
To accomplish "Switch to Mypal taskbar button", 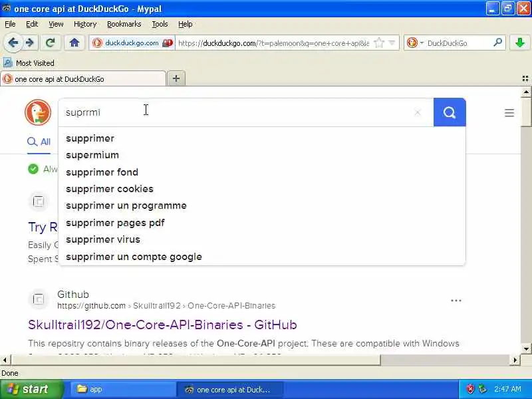I will (x=230, y=389).
